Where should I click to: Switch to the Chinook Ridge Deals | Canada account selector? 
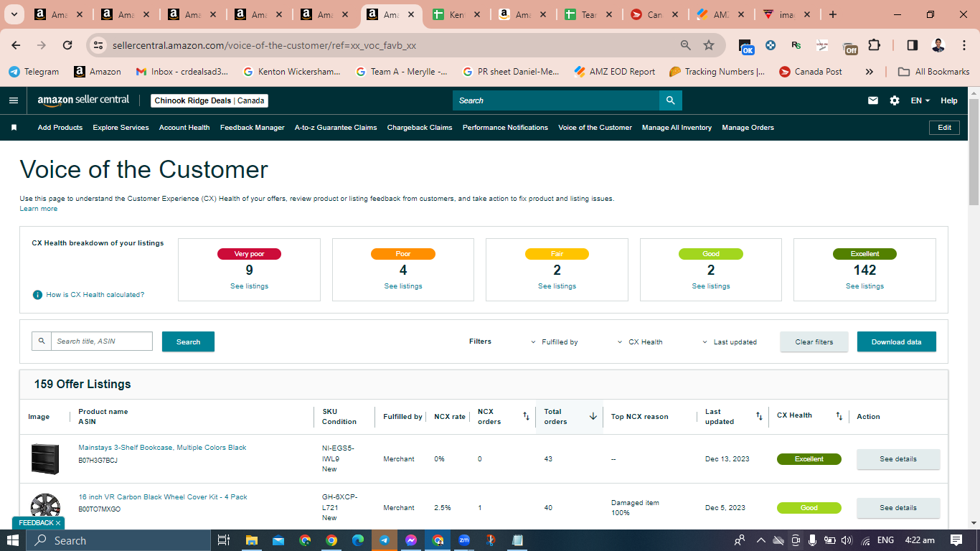pos(209,100)
